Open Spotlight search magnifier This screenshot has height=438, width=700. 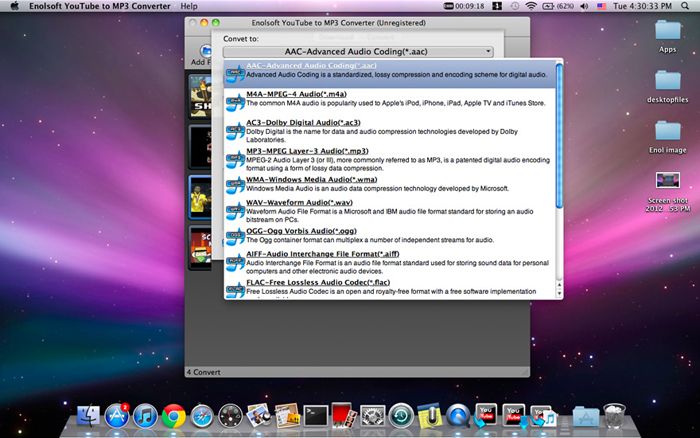[x=685, y=6]
